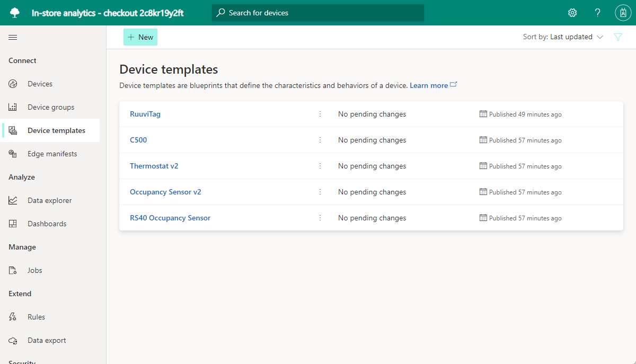This screenshot has width=636, height=364.
Task: Click the Data explorer chart icon
Action: coord(13,200)
